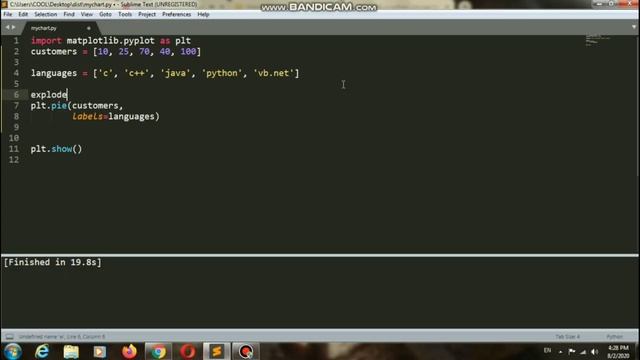Open the volume speaker tray icon
The height and width of the screenshot is (360, 640).
[595, 352]
